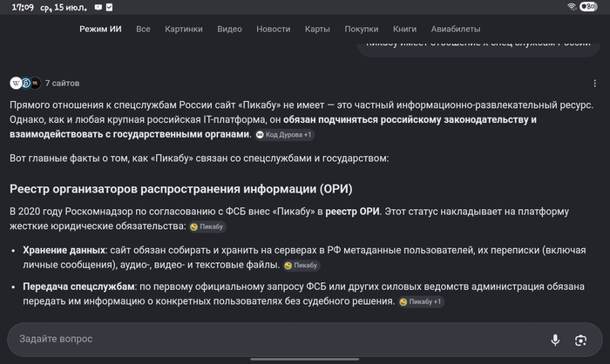The height and width of the screenshot is (364, 610).
Task: Tap the bold text Хранение данных
Action: 64,250
